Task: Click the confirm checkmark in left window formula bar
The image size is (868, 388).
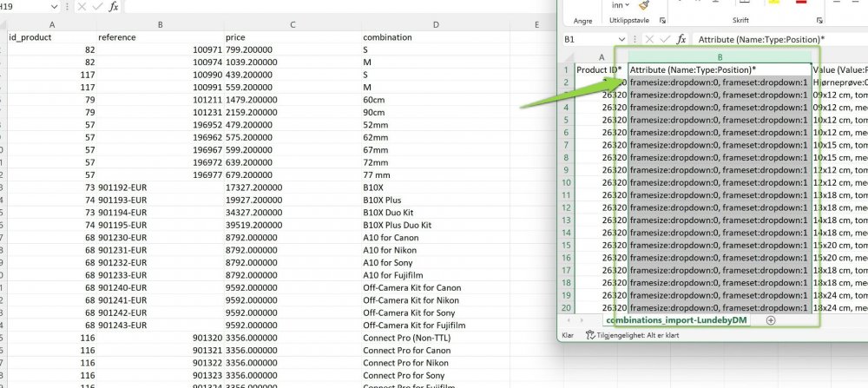Action: pyautogui.click(x=97, y=7)
